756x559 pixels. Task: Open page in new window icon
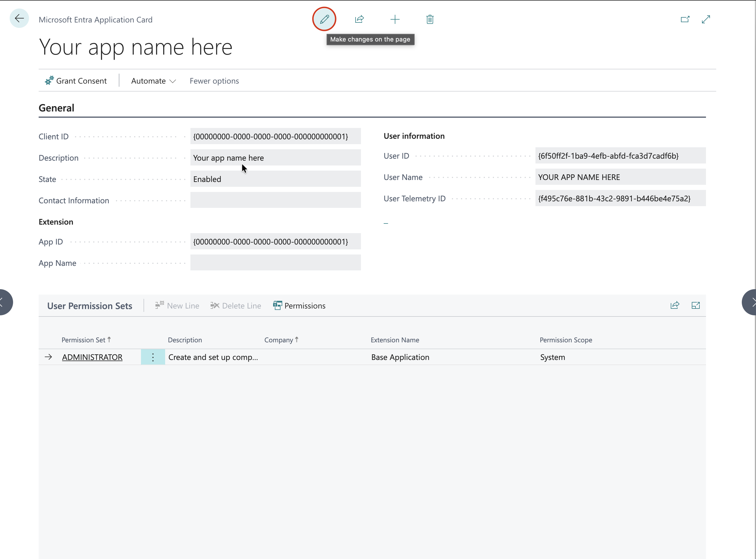[685, 19]
